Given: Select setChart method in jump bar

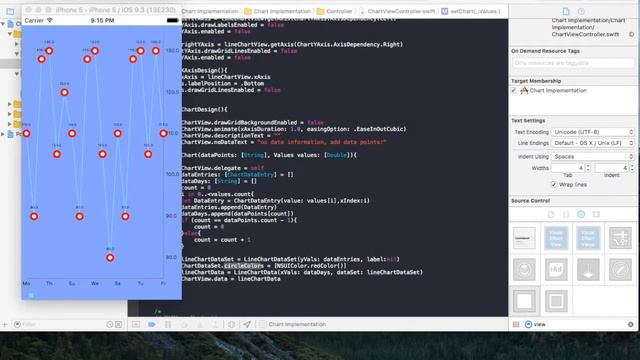Looking at the screenshot, I should [471, 11].
